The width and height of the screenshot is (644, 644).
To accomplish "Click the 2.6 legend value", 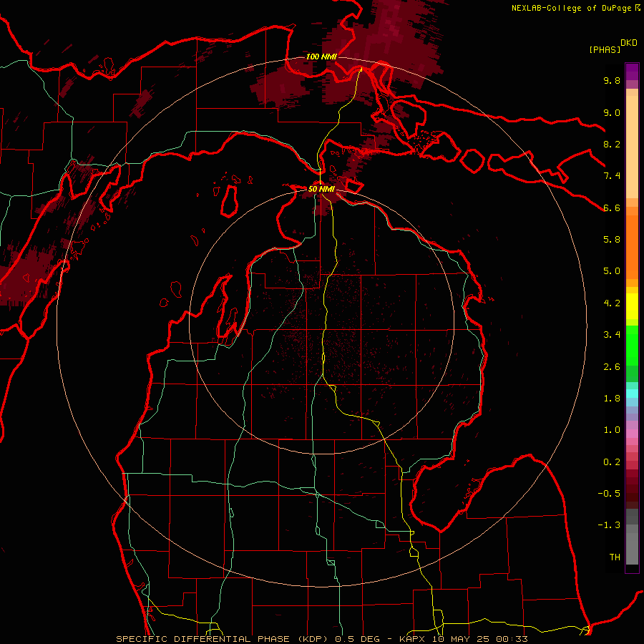I will coord(612,367).
